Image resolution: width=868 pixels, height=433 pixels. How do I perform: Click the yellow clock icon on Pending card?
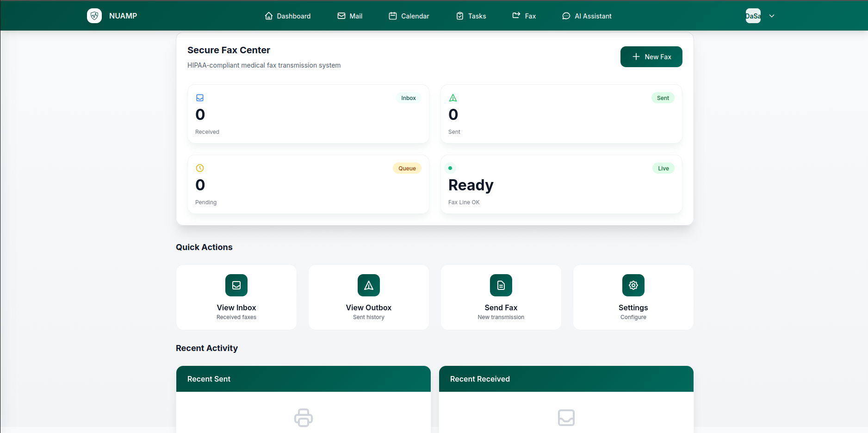200,168
